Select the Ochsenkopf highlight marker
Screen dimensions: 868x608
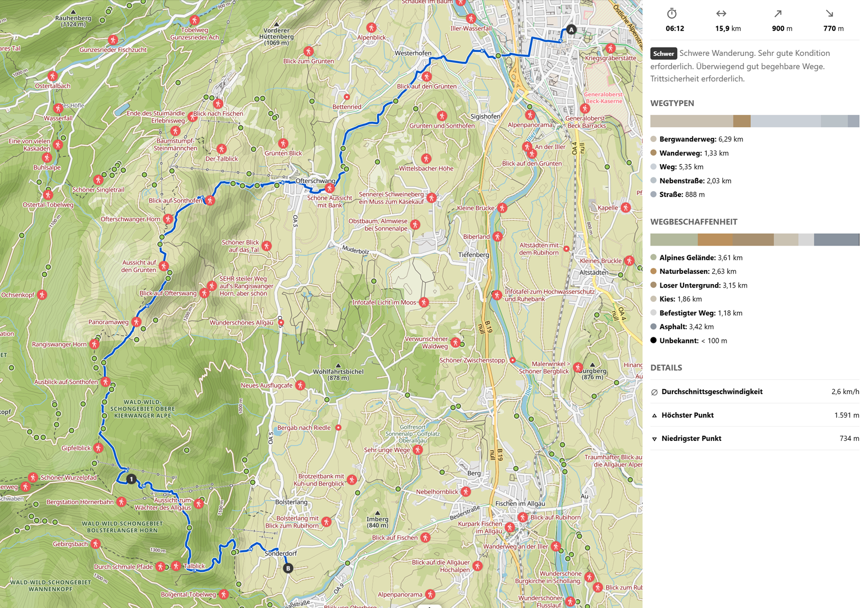[x=42, y=295]
